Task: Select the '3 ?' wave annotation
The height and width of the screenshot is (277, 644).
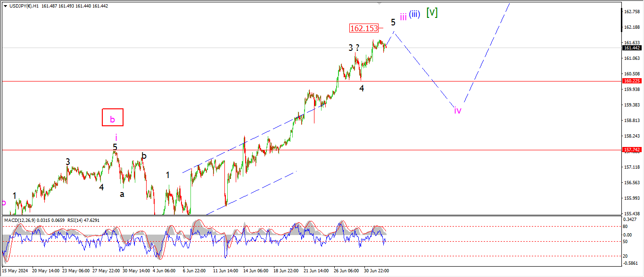Action: click(x=354, y=48)
